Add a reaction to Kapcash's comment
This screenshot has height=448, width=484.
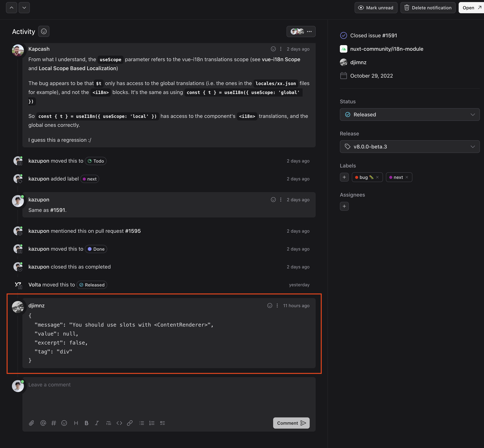273,49
